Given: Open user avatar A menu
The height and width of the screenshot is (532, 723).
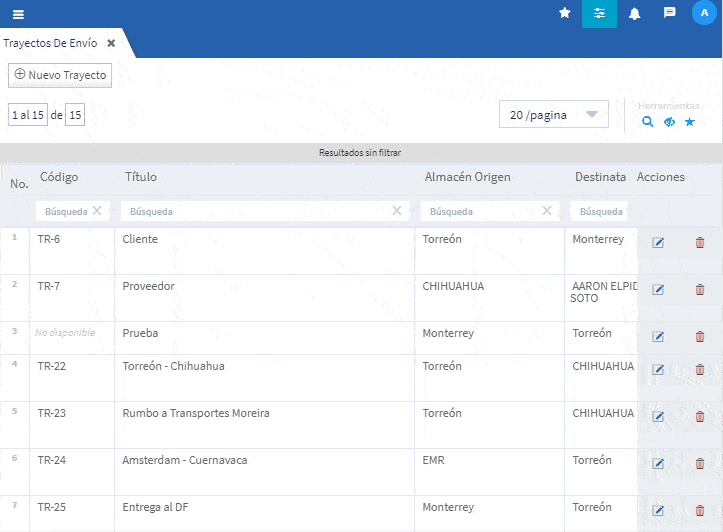Looking at the screenshot, I should (704, 12).
